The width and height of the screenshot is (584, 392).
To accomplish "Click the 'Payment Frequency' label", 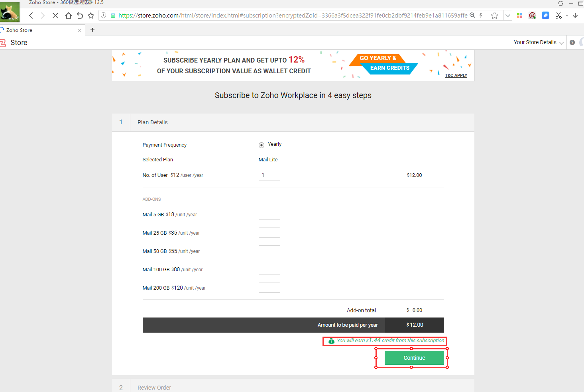I will click(x=165, y=145).
